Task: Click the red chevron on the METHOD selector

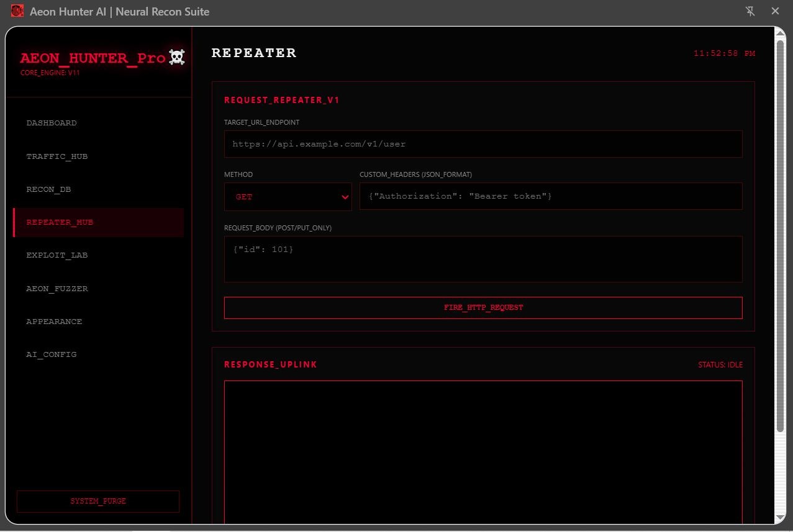Action: tap(345, 197)
